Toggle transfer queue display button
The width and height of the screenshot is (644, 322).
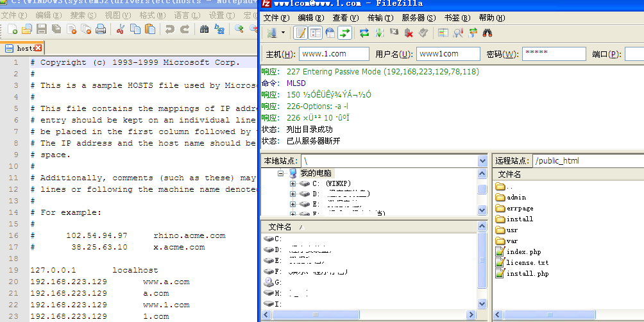coord(345,33)
